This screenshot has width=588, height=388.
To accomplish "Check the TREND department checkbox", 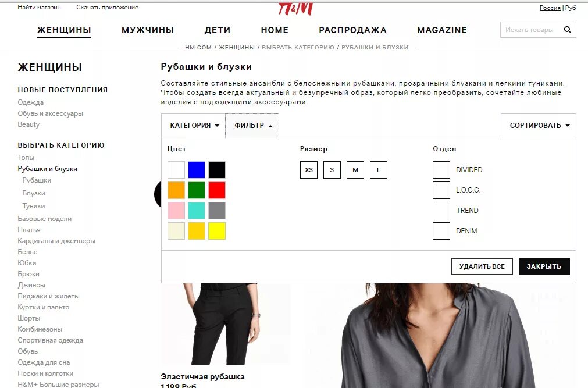I will (x=441, y=211).
